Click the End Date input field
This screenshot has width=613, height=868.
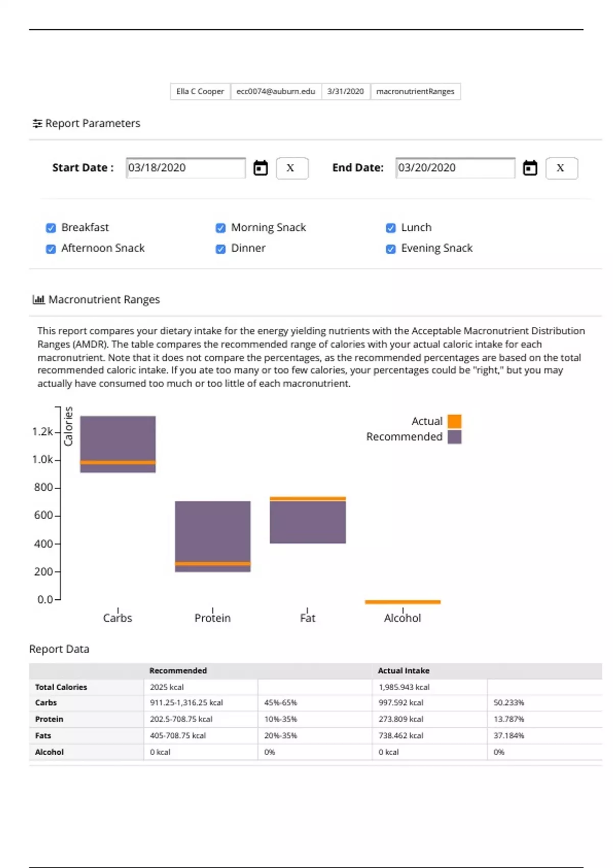coord(455,168)
